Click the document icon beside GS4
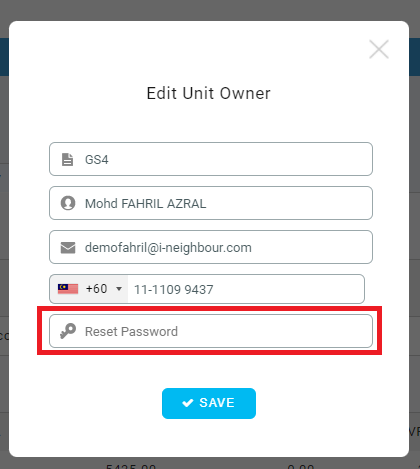Viewport: 420px width, 469px height. tap(68, 160)
